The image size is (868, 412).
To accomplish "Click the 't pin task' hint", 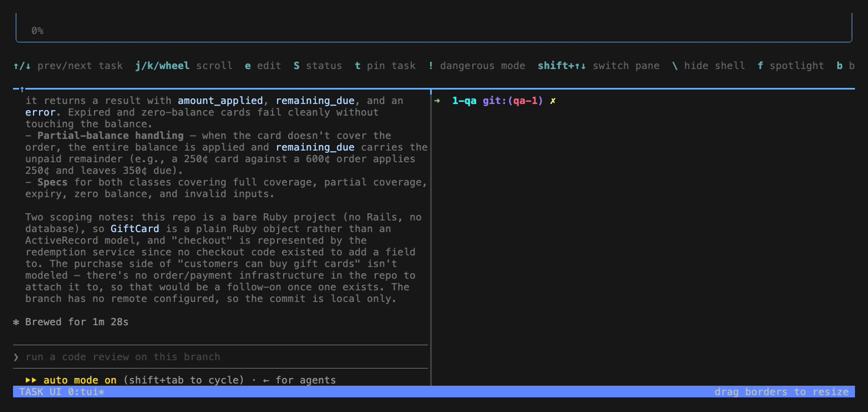I will tap(385, 66).
